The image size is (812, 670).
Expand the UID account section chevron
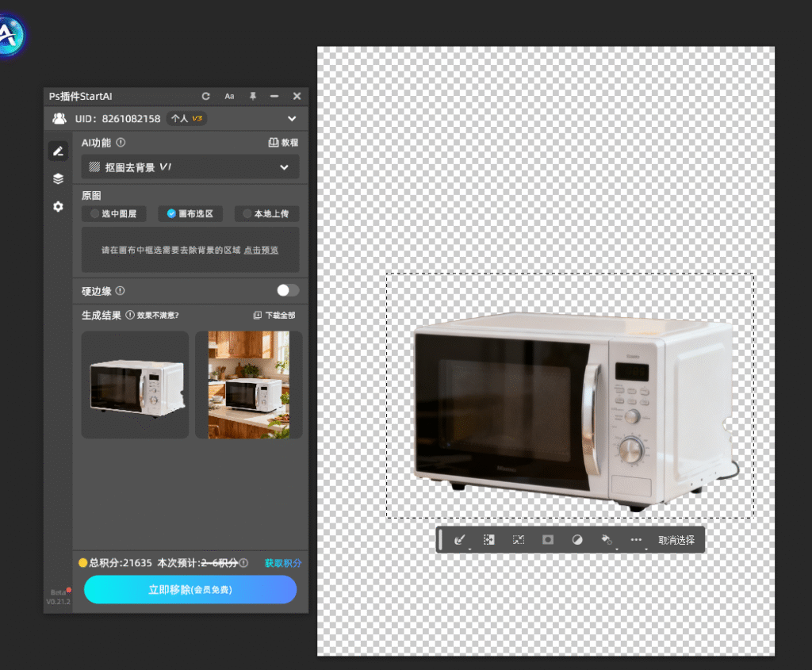pyautogui.click(x=292, y=119)
